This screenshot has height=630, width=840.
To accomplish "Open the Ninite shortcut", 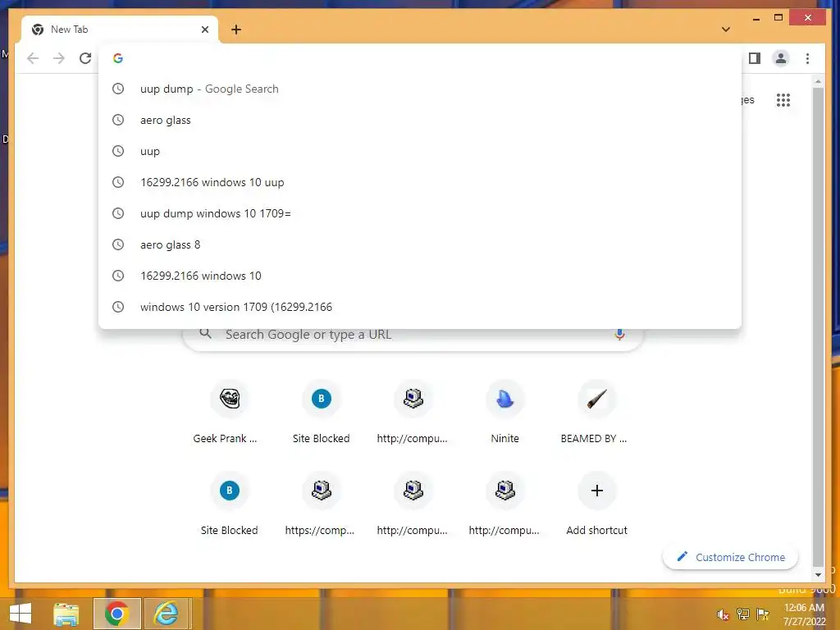I will (x=504, y=412).
